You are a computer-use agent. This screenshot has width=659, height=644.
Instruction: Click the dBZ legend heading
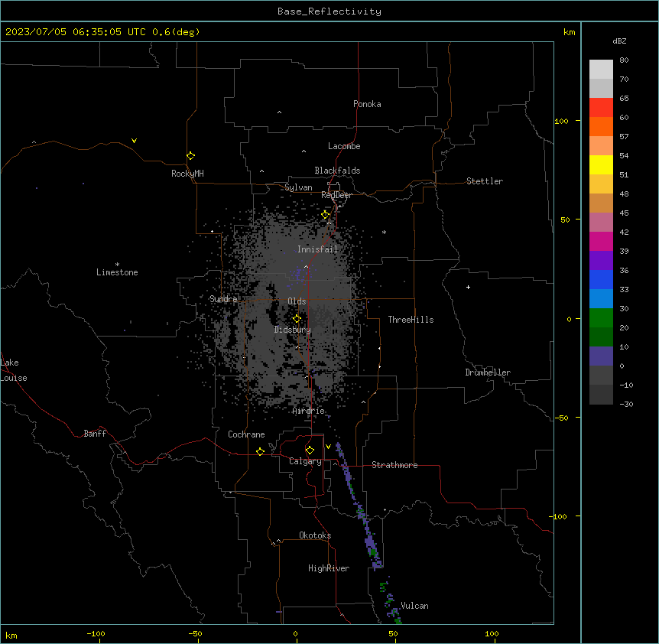[x=619, y=41]
